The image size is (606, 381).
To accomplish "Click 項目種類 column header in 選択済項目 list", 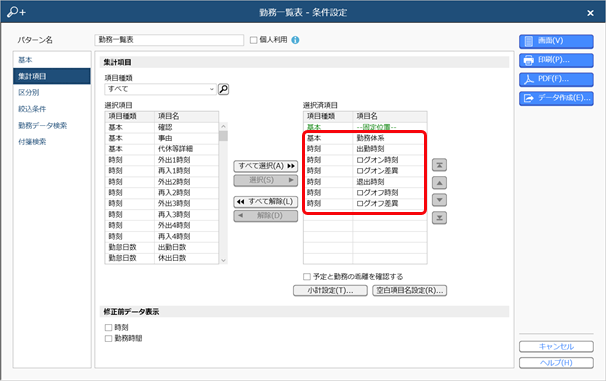I will tap(328, 116).
